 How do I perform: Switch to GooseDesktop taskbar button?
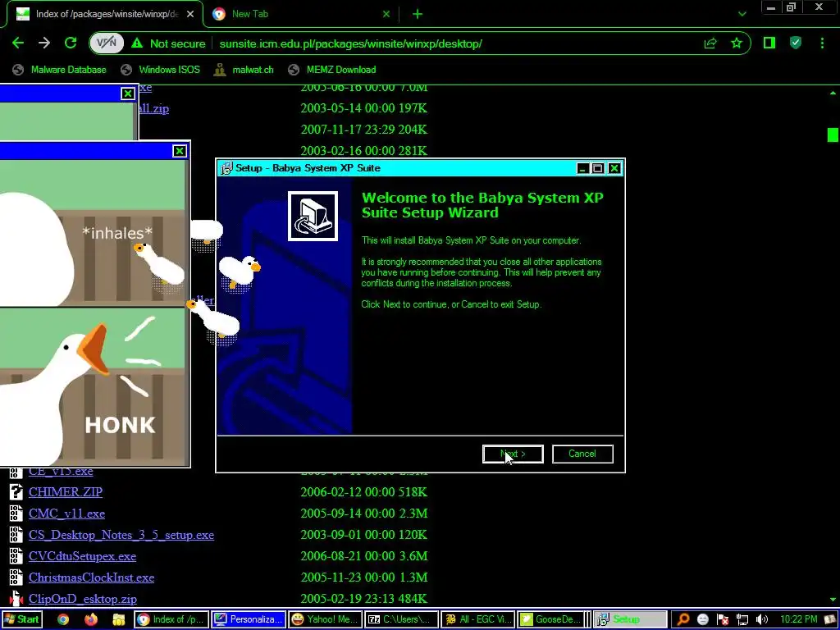tap(551, 619)
